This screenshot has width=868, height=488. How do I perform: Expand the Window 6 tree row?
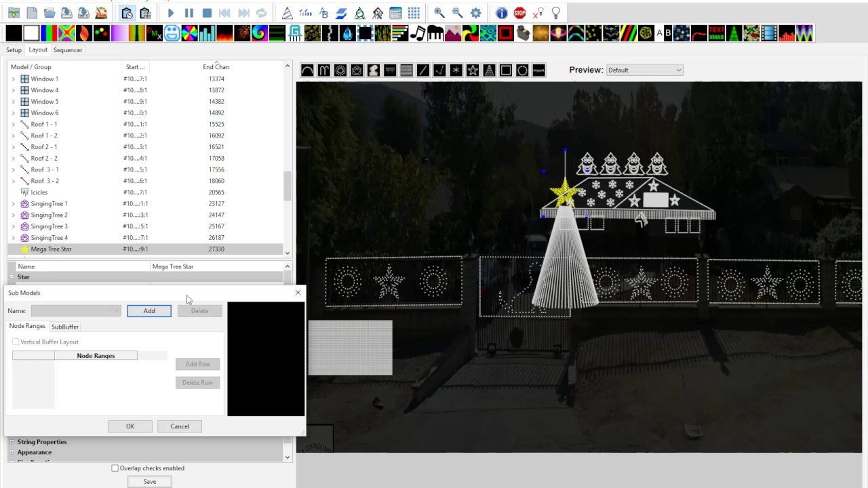(x=13, y=113)
